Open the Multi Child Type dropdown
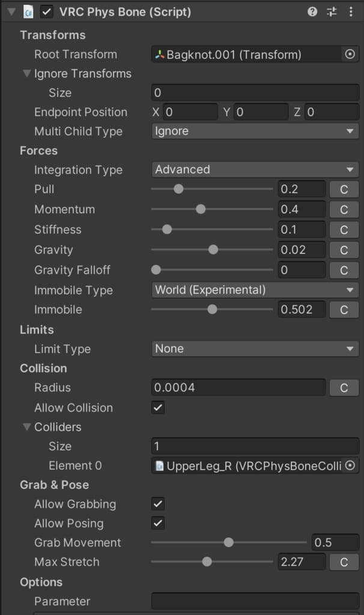Image resolution: width=364 pixels, height=615 pixels. [255, 132]
